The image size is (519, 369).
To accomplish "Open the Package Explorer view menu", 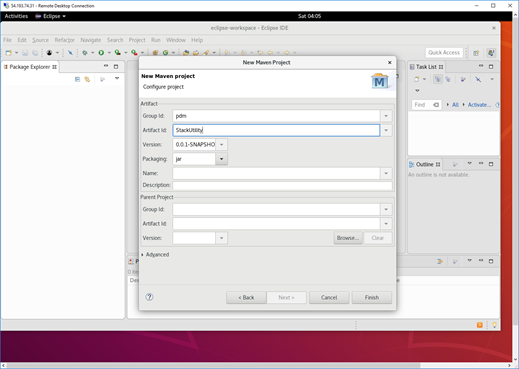I will (117, 79).
